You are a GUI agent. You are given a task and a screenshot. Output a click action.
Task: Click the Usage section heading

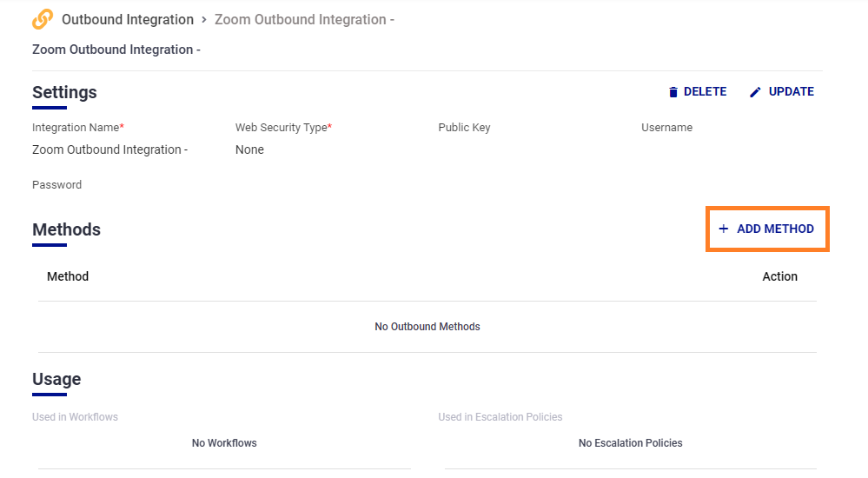(x=56, y=379)
